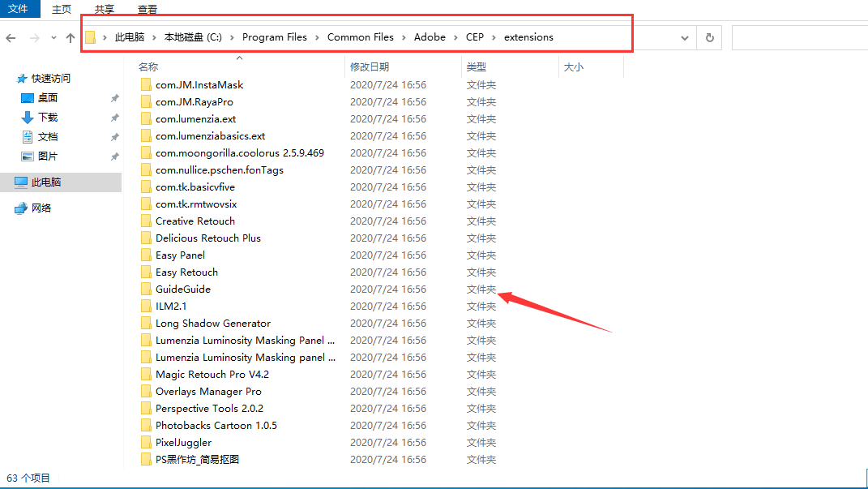
Task: Select the ILM2.1 folder icon
Action: 146,307
